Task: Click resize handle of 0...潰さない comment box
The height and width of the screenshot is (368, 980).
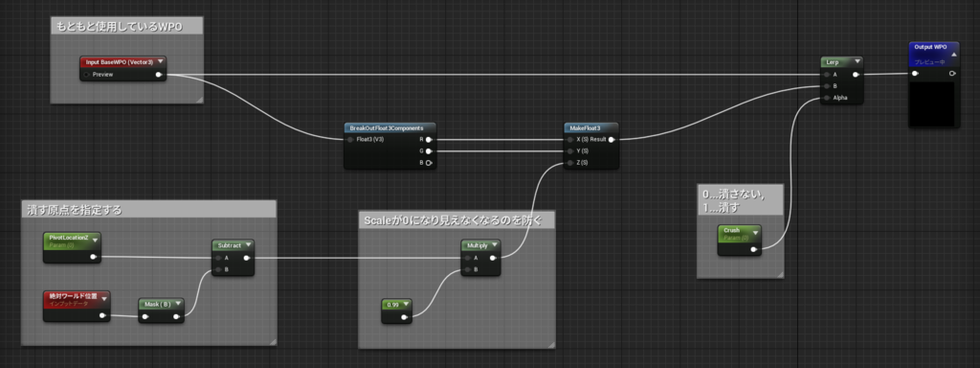Action: coord(779,275)
